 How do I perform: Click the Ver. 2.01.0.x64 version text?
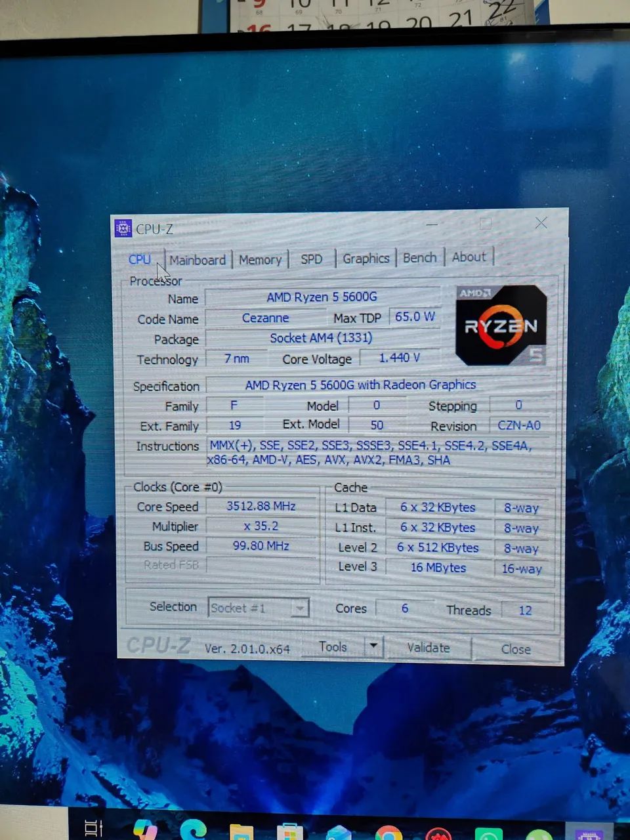click(247, 648)
